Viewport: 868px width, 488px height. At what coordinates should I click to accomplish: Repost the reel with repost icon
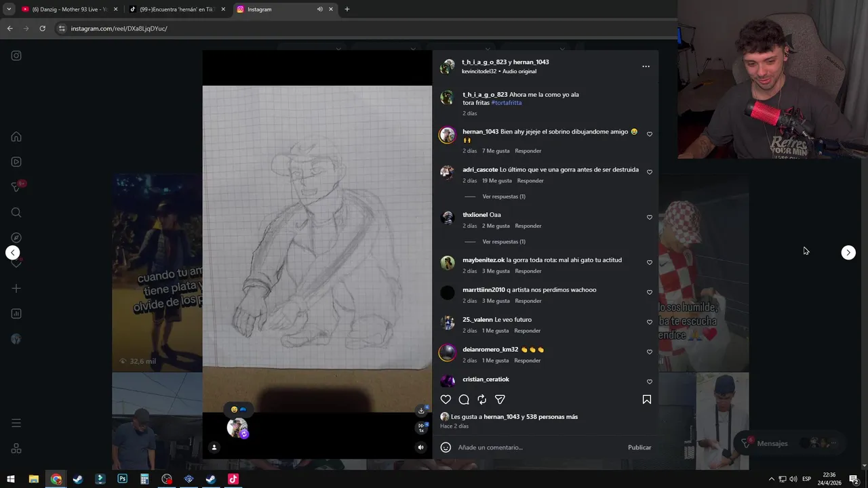[x=481, y=400]
